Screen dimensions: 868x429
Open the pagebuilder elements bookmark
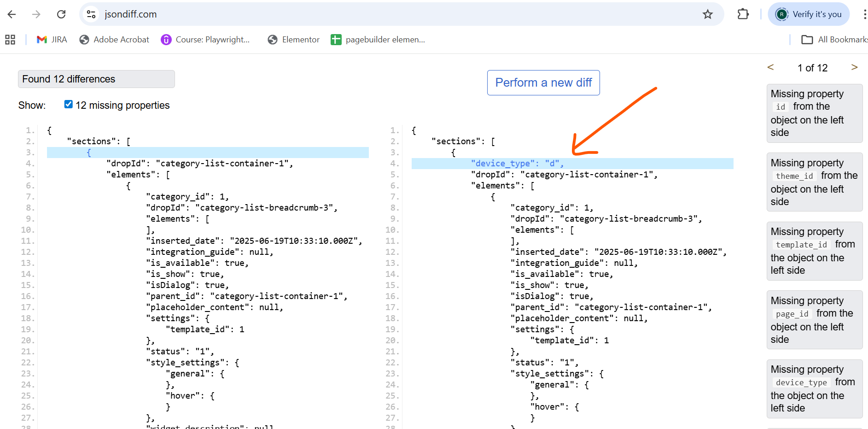click(378, 40)
